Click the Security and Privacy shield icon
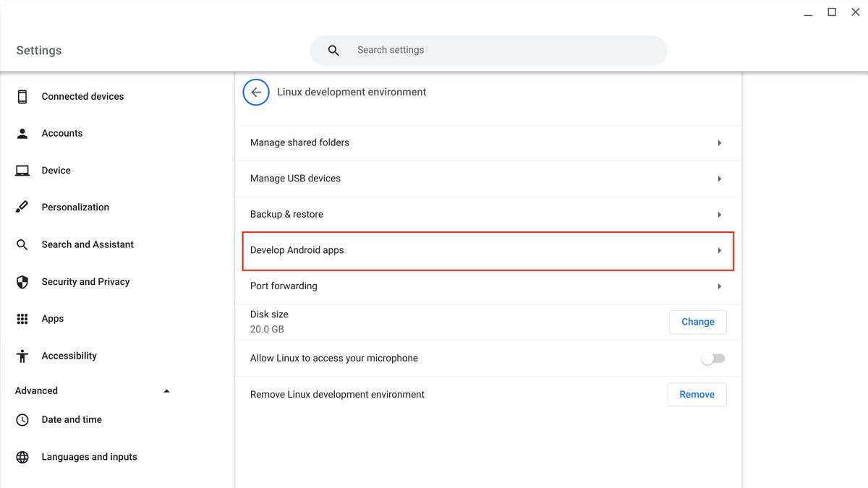 (22, 282)
